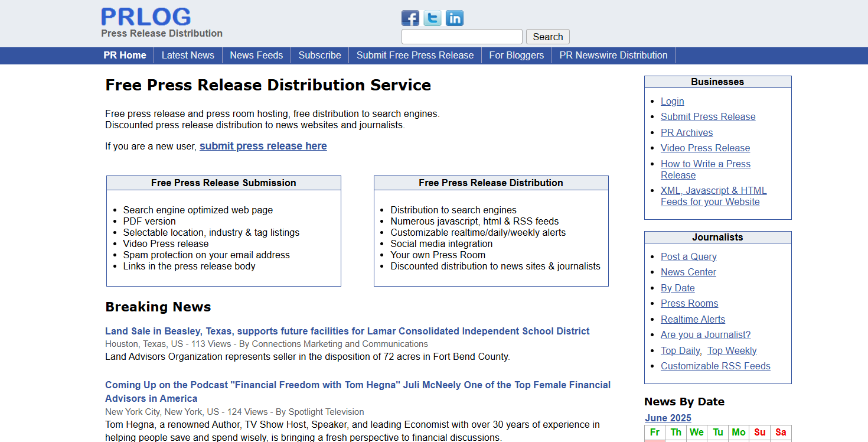Click the 'Tu' calendar column header

coord(717,433)
